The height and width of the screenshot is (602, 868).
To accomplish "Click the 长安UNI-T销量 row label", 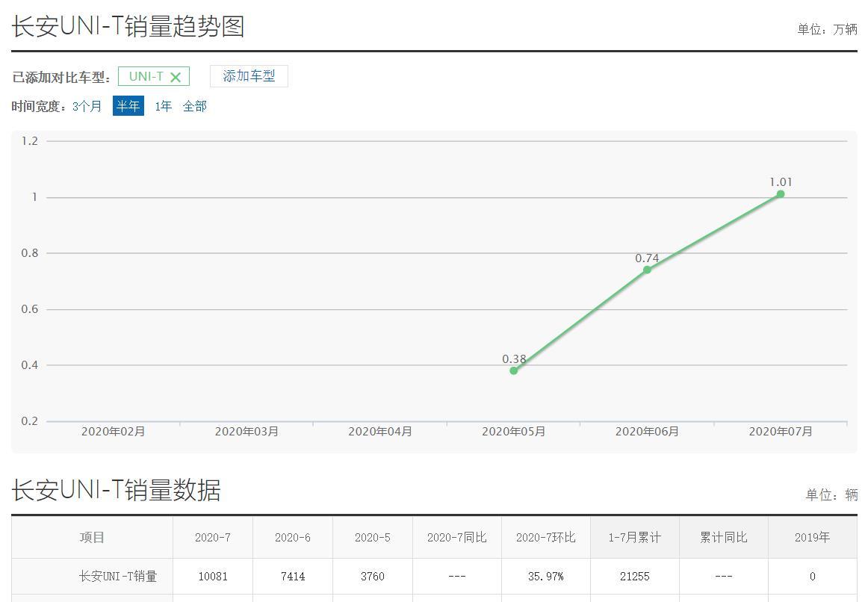I will tap(118, 577).
